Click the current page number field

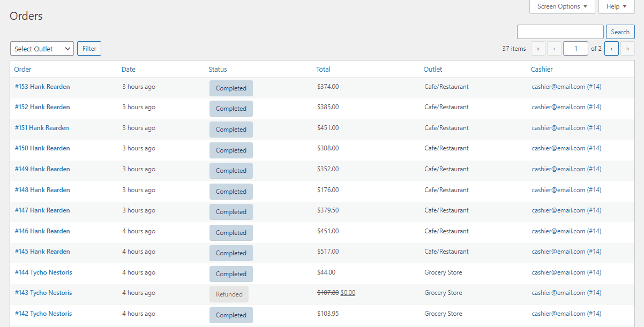point(575,49)
